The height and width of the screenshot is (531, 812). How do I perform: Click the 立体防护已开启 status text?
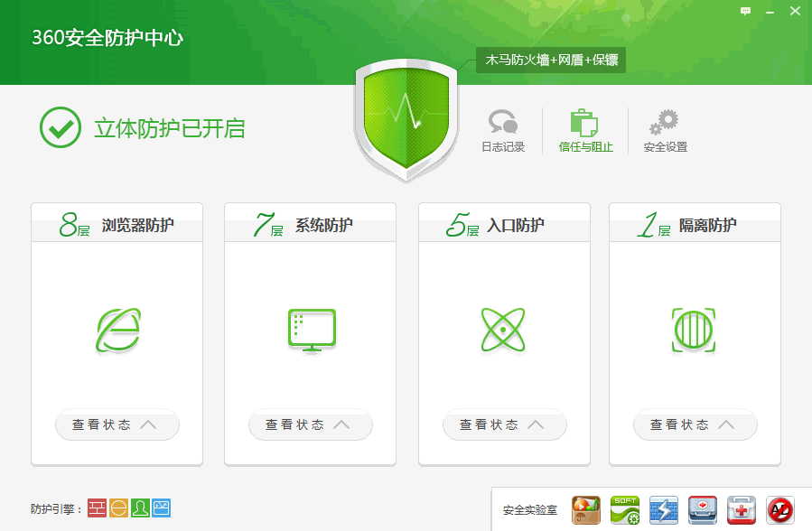coord(169,128)
